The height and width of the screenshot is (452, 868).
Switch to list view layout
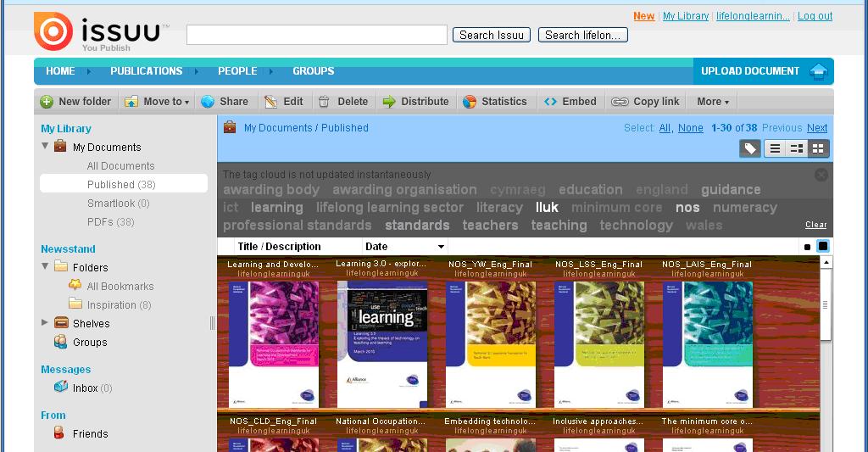774,149
